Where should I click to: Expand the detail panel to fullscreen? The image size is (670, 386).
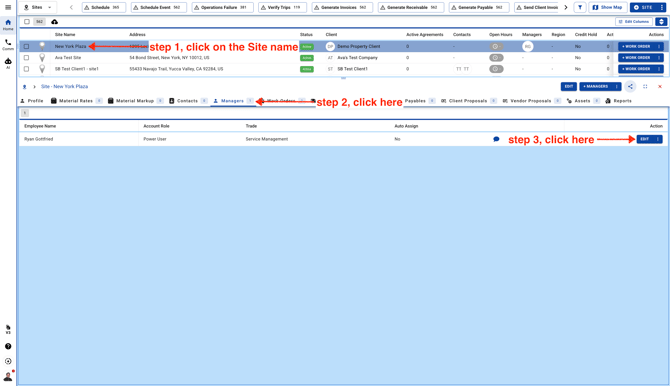(645, 86)
